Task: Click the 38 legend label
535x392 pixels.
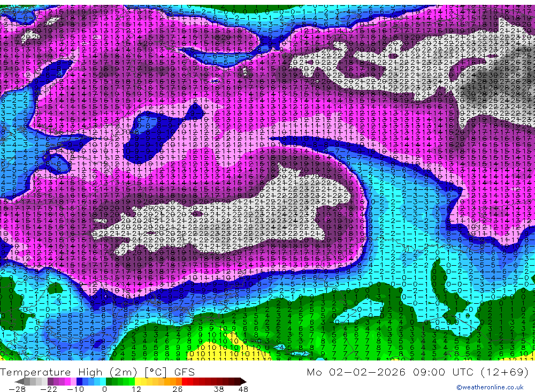Action: pos(219,389)
